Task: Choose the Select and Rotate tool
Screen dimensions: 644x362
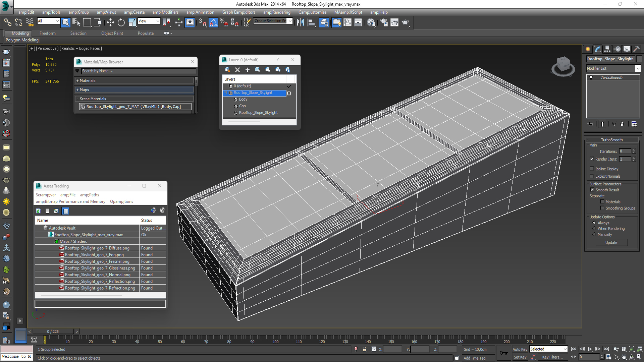Action: [121, 22]
